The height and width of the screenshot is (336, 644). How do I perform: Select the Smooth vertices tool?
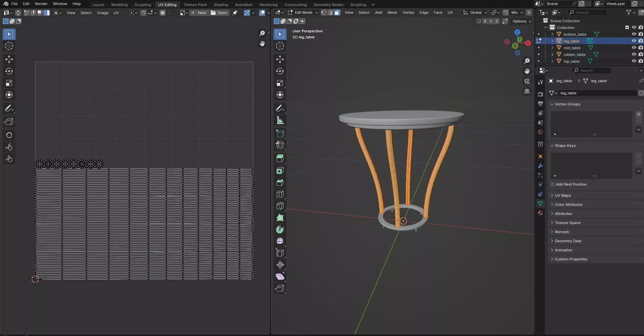pos(280,241)
